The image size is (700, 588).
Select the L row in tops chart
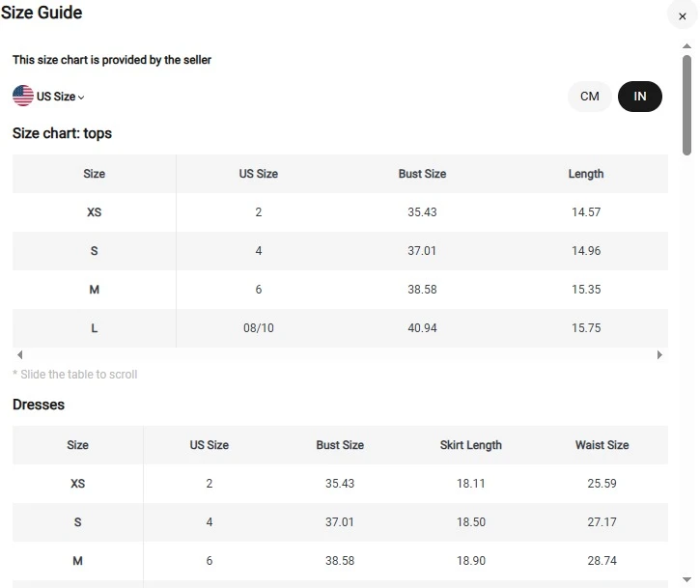pyautogui.click(x=94, y=328)
